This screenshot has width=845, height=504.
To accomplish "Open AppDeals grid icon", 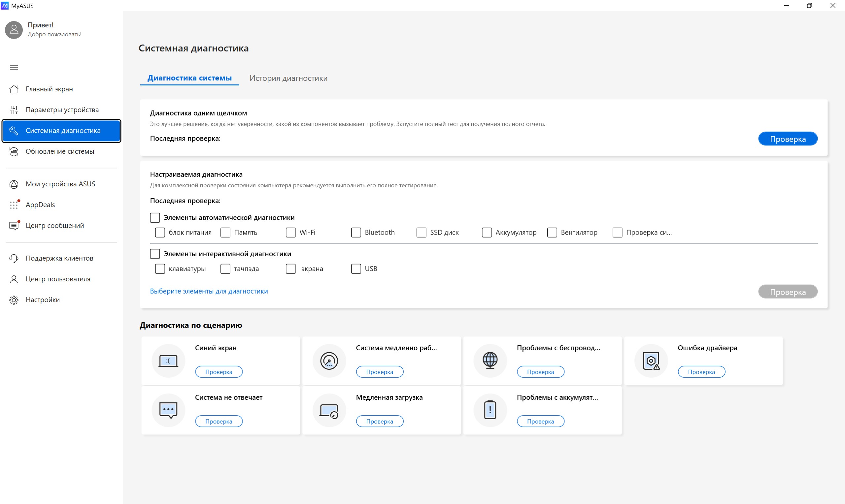I will click(x=14, y=205).
